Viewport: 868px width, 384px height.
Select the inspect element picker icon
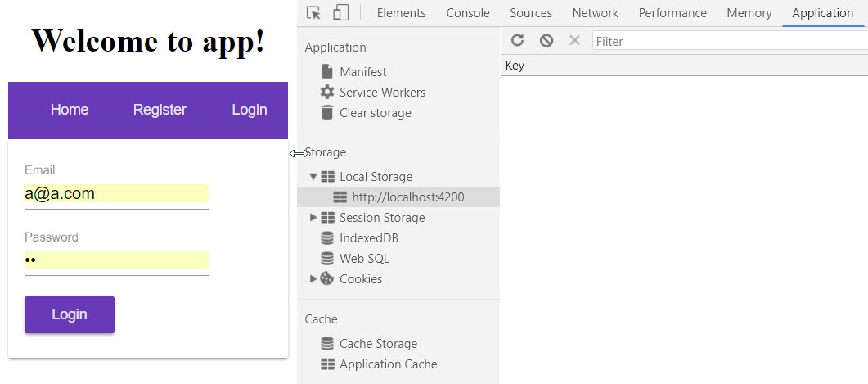pyautogui.click(x=313, y=13)
